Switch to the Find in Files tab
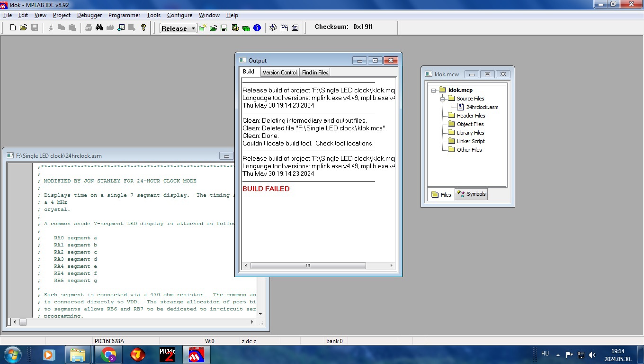The height and width of the screenshot is (364, 644). (315, 73)
